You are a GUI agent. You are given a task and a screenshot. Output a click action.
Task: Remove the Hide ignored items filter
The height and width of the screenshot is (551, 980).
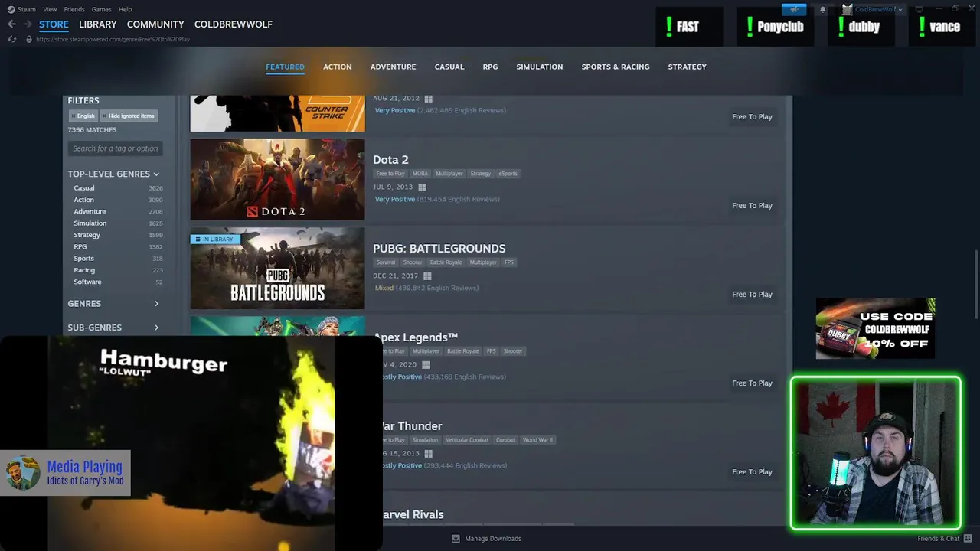128,116
